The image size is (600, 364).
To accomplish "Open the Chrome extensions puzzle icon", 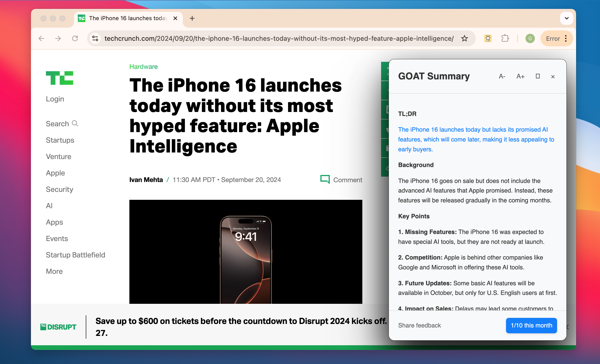I will click(x=505, y=38).
